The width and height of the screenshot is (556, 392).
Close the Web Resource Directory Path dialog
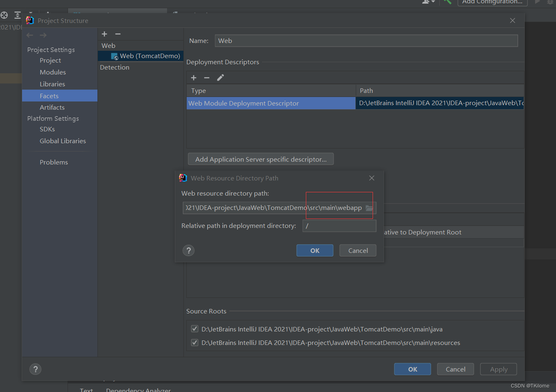click(372, 178)
